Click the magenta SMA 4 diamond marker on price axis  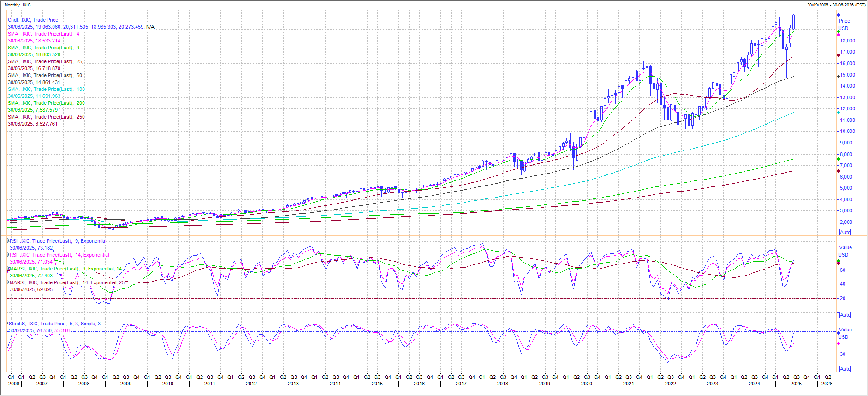838,35
